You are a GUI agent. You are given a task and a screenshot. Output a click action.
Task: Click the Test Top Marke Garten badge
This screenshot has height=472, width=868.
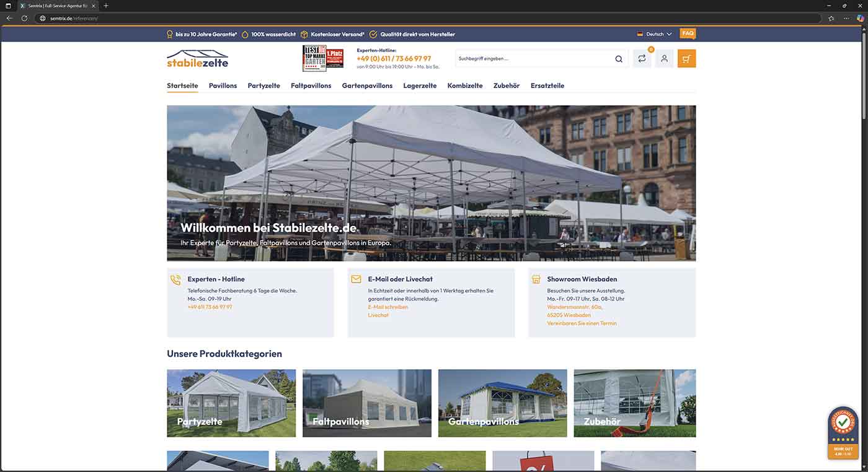tap(322, 58)
